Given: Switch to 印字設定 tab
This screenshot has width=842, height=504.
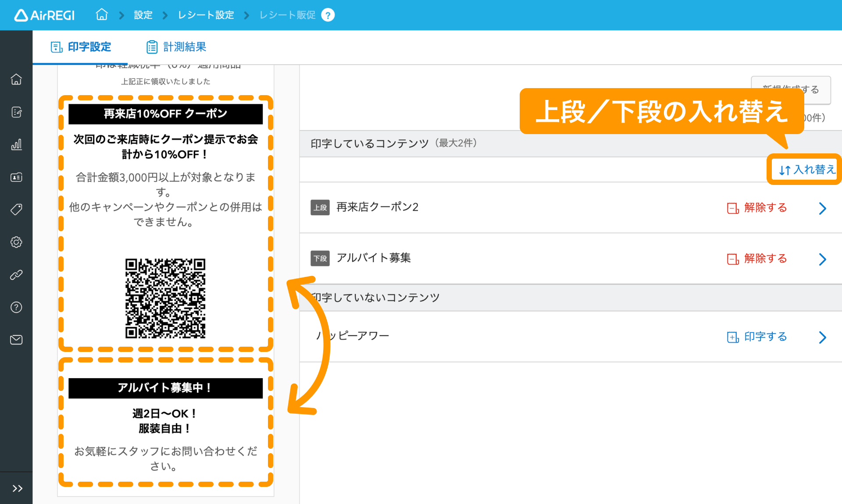Looking at the screenshot, I should click(81, 47).
